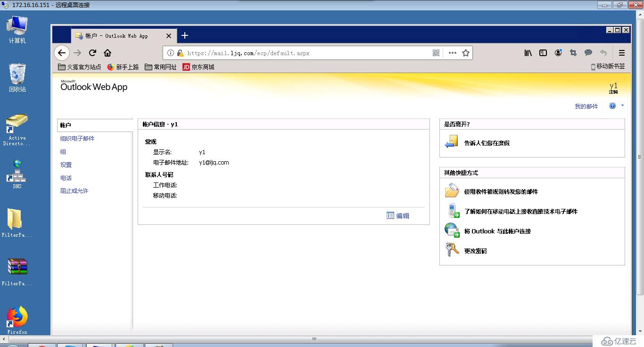Viewport: 644px width, 347px height.
Task: Open the help question mark icon
Action: tap(612, 106)
